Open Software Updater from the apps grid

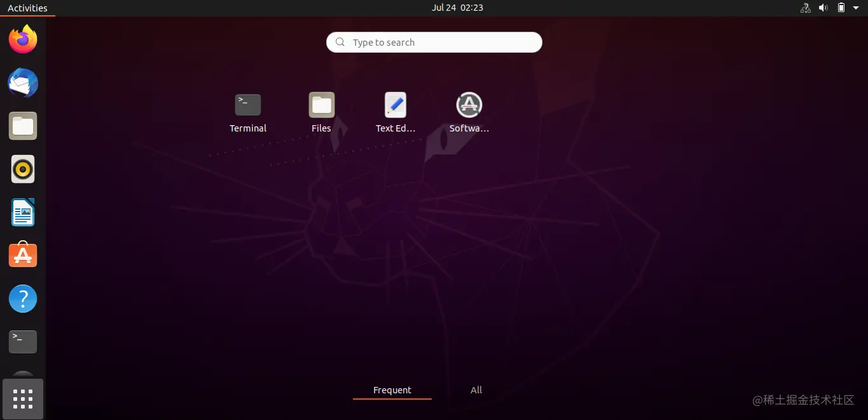469,113
